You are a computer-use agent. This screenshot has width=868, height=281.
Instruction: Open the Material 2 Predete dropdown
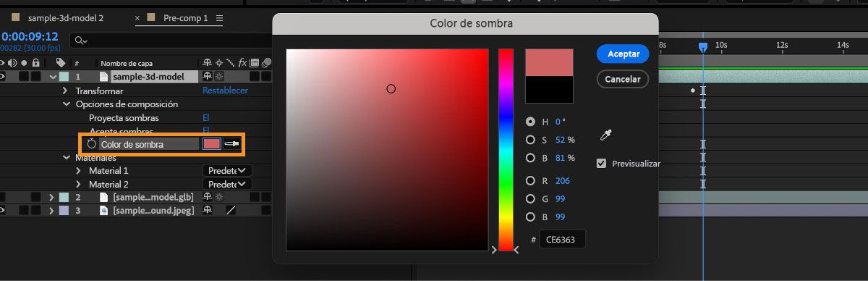(227, 184)
